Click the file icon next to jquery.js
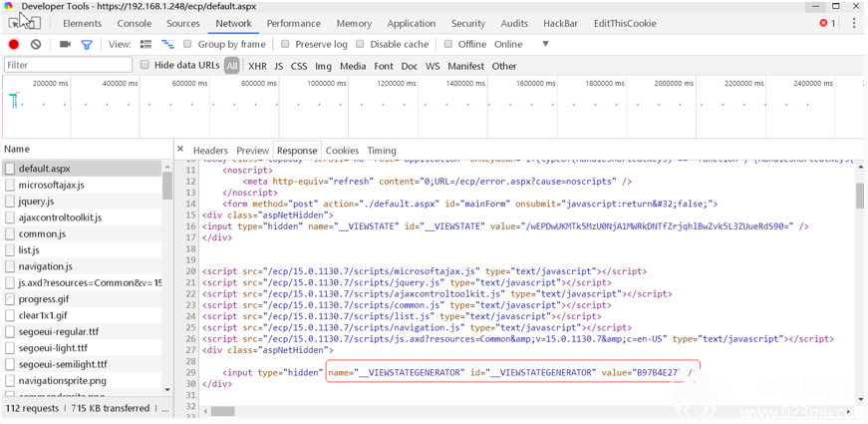This screenshot has height=424, width=868. click(x=10, y=201)
